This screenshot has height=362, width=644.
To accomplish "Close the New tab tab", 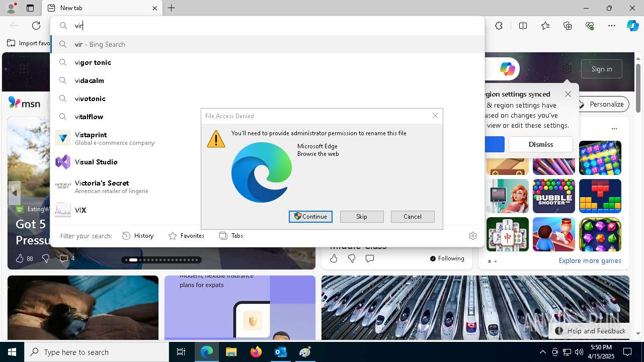I will coord(154,8).
